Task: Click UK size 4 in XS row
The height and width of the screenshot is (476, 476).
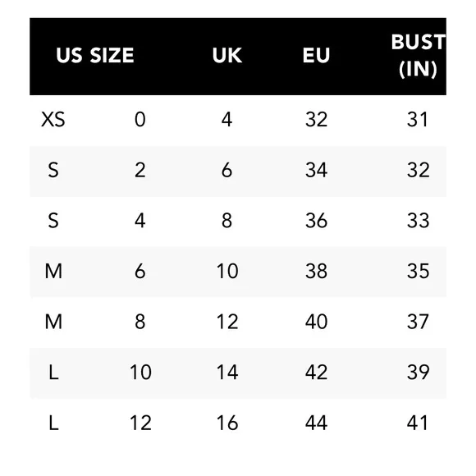Action: (x=227, y=119)
